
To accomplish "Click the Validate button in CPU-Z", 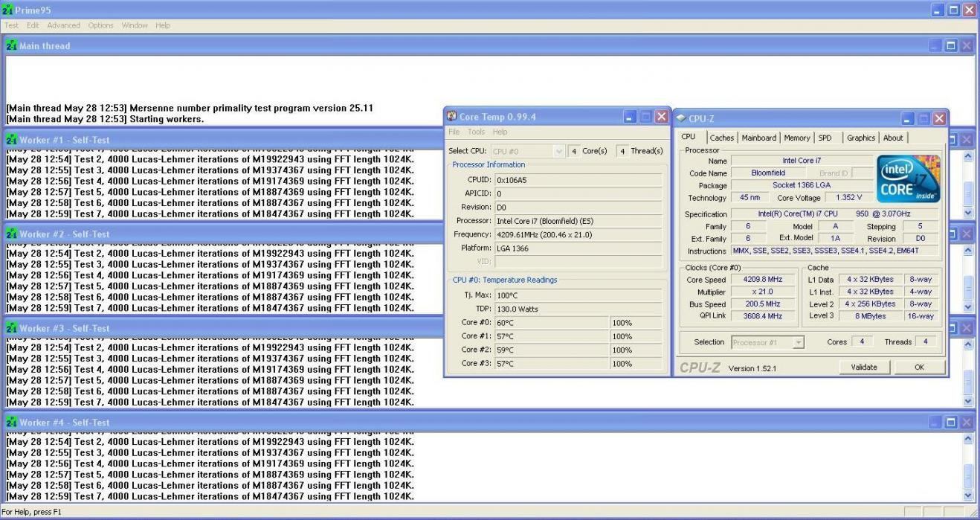I will 863,367.
